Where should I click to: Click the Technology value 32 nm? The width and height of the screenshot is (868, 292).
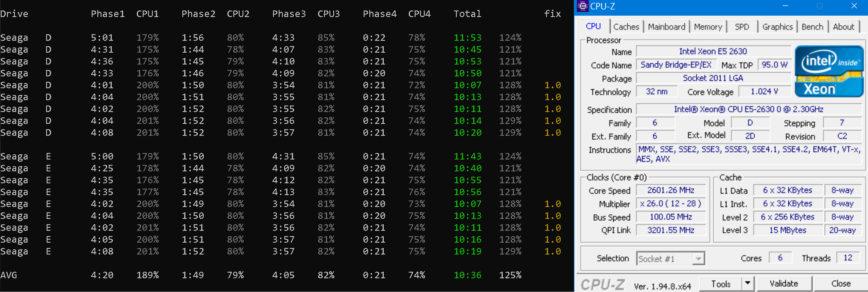click(x=656, y=91)
